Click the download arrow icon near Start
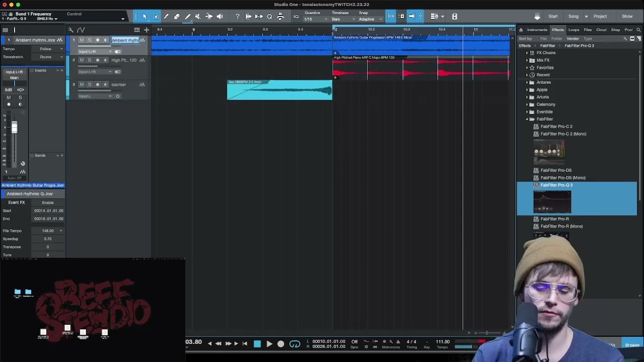 click(x=537, y=17)
